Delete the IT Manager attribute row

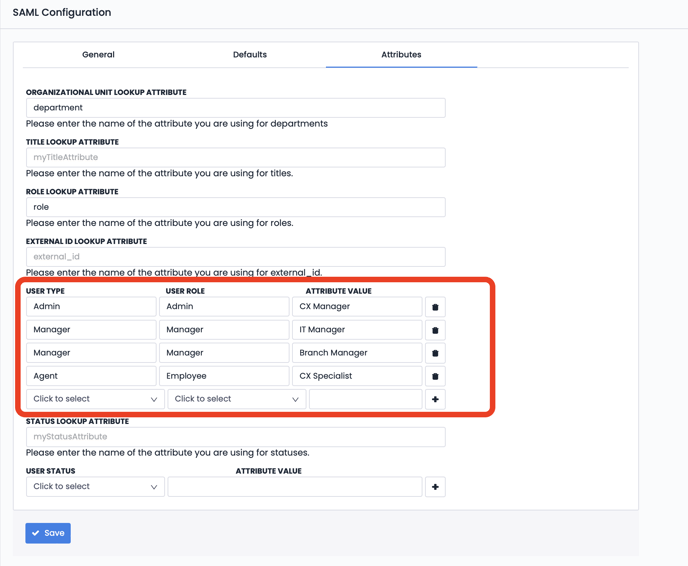coord(435,330)
